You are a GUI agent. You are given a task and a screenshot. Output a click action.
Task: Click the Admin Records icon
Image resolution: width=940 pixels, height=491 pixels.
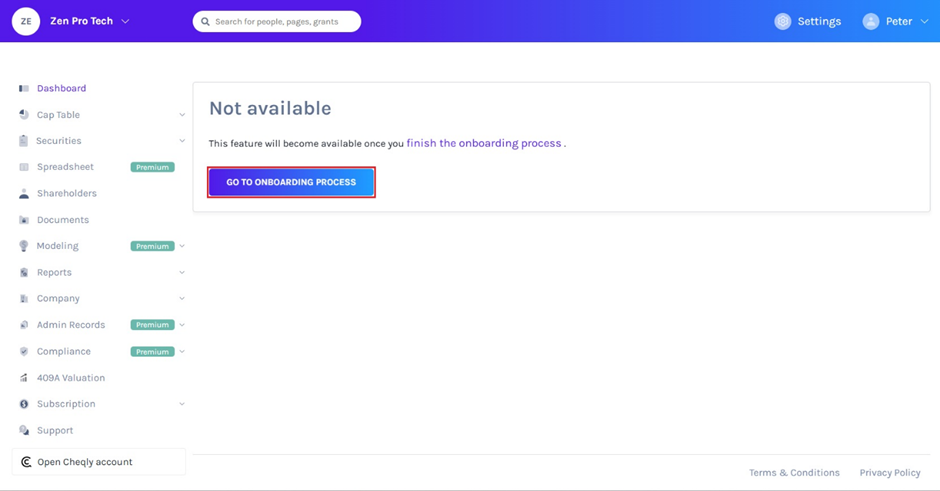point(24,325)
